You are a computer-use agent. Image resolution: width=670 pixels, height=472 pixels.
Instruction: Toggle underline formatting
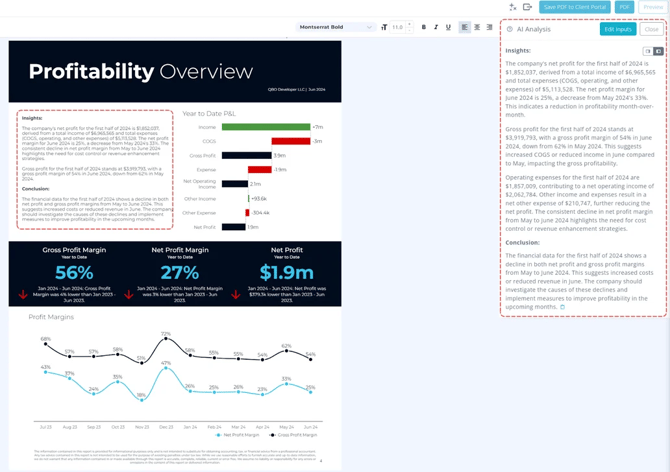448,28
